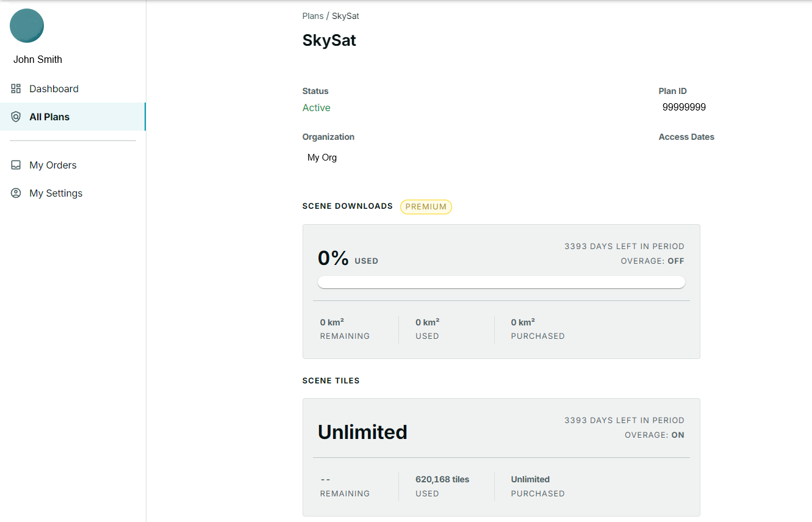Click the SkySat breadcrumb item
Image resolution: width=812 pixels, height=522 pixels.
tap(345, 16)
